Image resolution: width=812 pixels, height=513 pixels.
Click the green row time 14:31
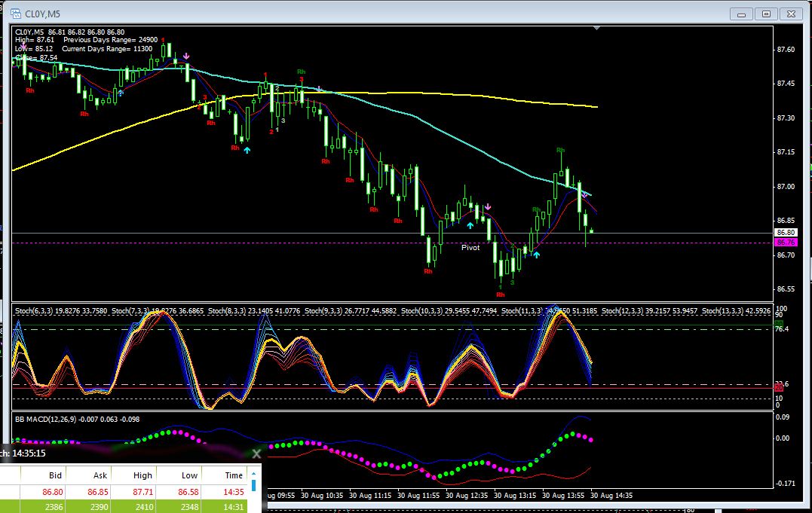click(234, 507)
